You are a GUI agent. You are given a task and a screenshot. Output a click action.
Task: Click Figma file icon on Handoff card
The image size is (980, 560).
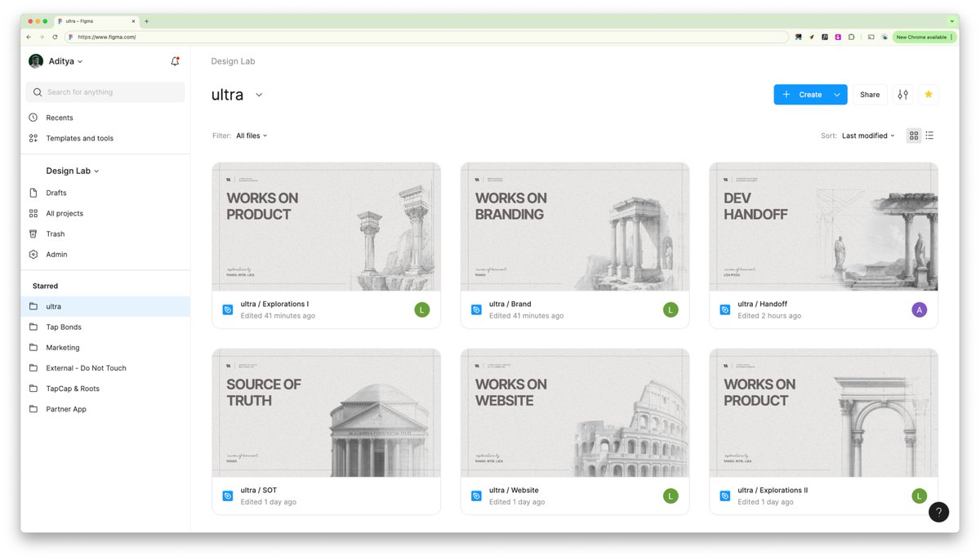click(724, 309)
